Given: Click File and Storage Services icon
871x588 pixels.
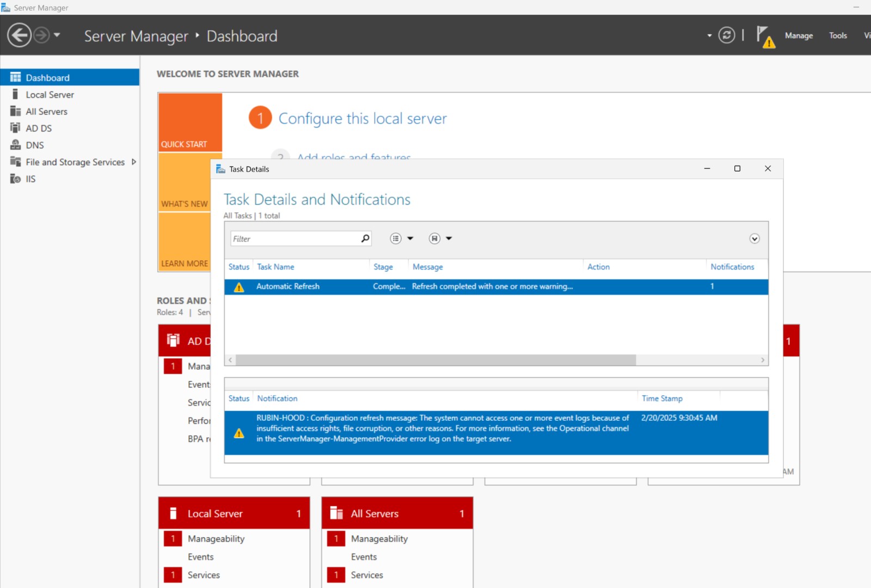Looking at the screenshot, I should pyautogui.click(x=15, y=162).
